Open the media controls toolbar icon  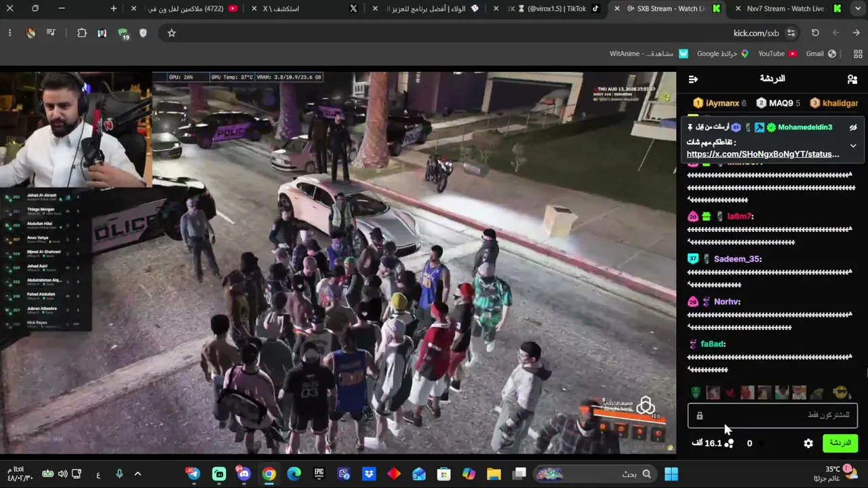[51, 33]
